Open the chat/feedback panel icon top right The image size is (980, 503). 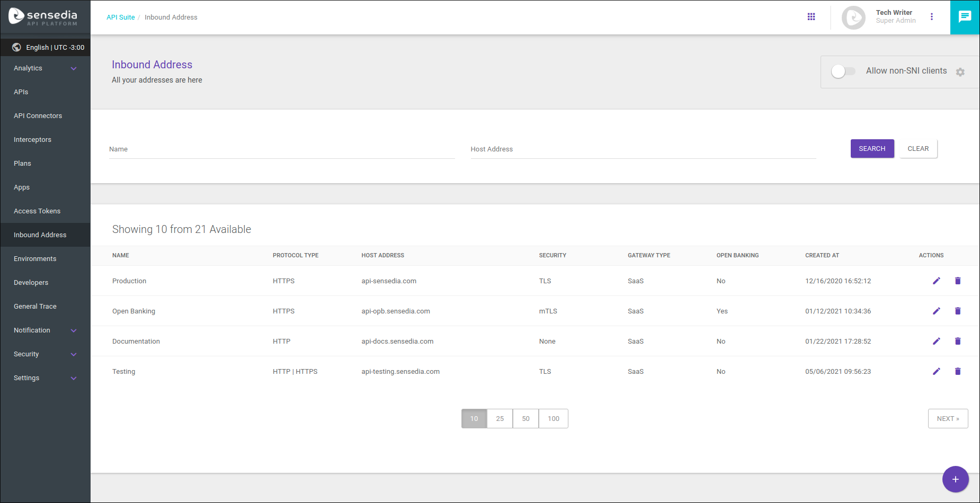(x=965, y=16)
